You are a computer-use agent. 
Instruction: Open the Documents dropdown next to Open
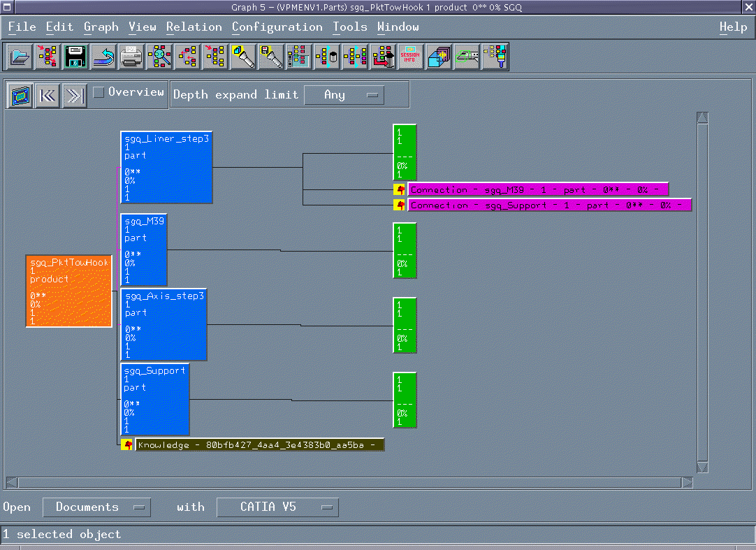point(96,507)
